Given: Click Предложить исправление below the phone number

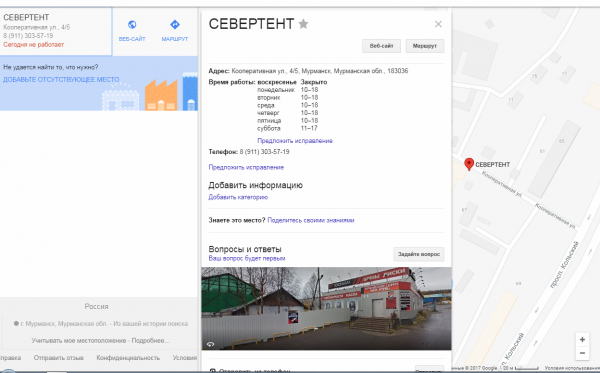Looking at the screenshot, I should point(246,167).
